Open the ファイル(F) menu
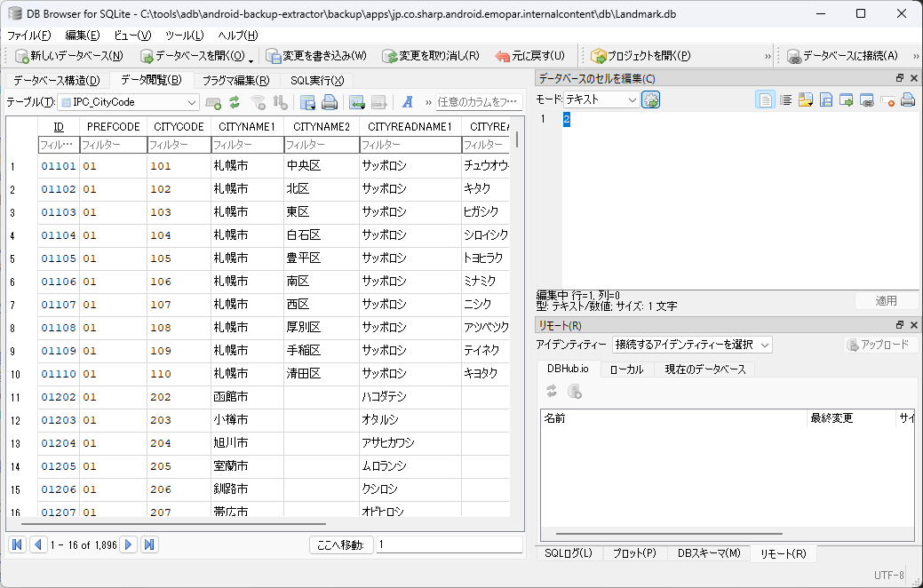The width and height of the screenshot is (923, 588). (x=28, y=36)
